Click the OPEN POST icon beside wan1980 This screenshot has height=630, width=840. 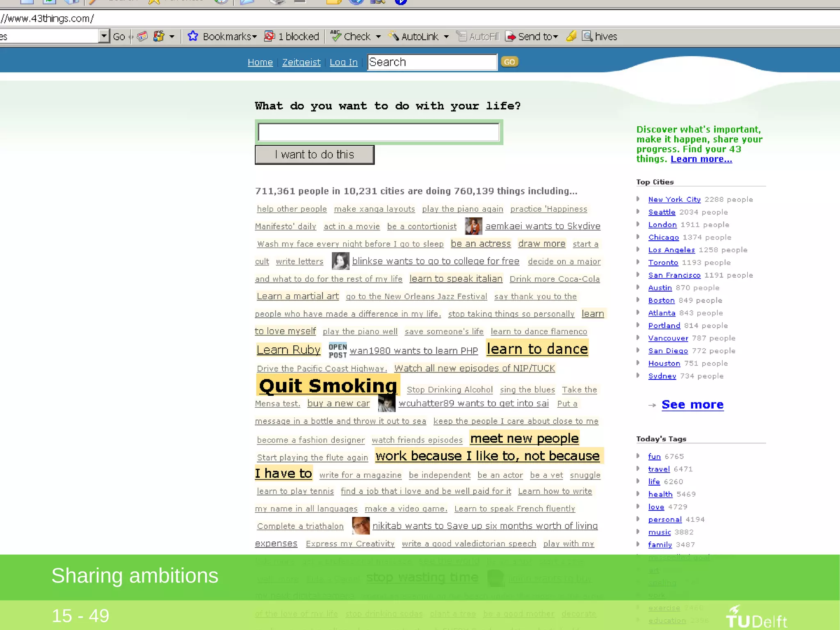click(338, 351)
